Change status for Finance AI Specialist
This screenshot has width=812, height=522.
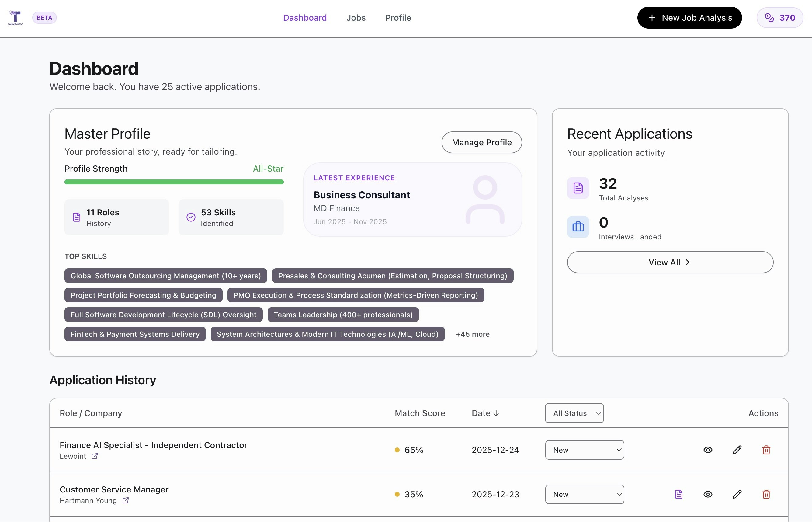[584, 450]
